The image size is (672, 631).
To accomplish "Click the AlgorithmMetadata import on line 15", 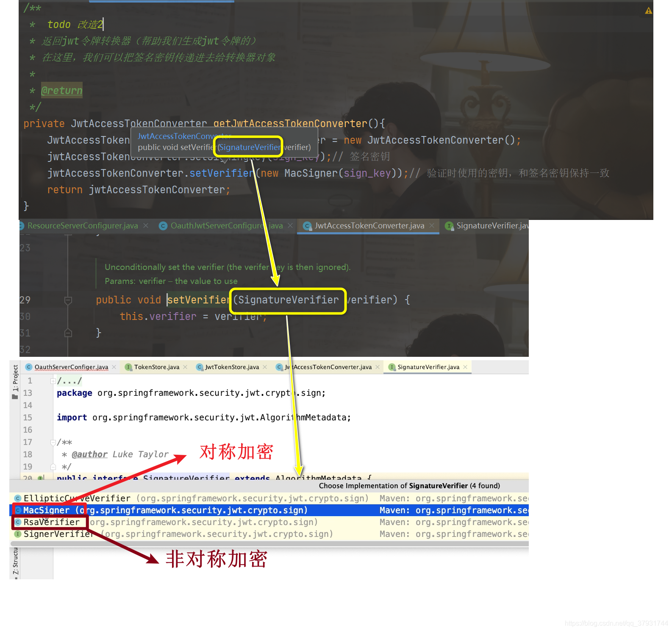I will coord(204,417).
